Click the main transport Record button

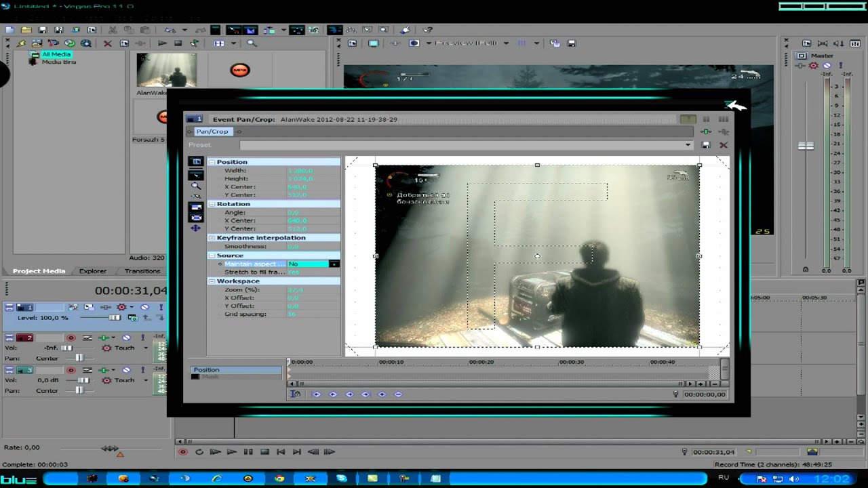[182, 452]
